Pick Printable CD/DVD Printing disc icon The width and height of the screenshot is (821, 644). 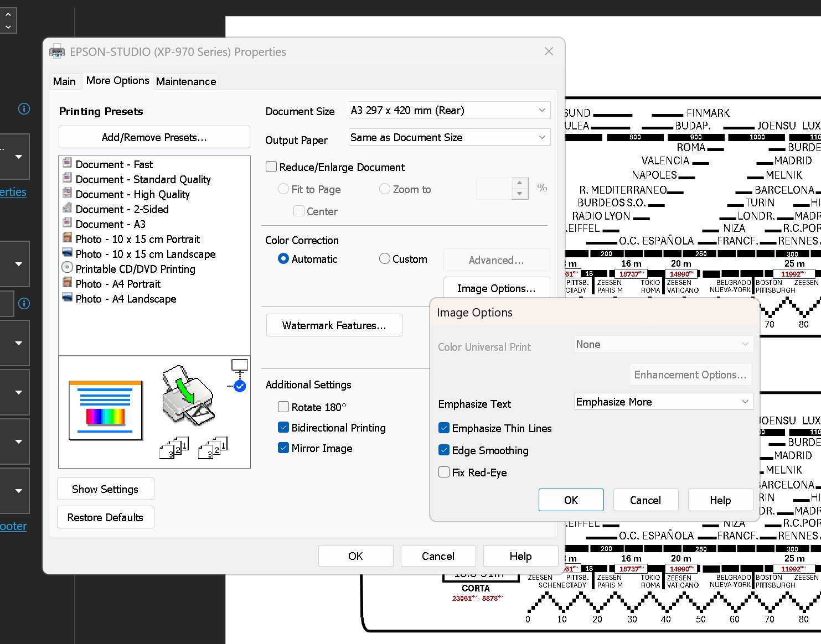67,268
